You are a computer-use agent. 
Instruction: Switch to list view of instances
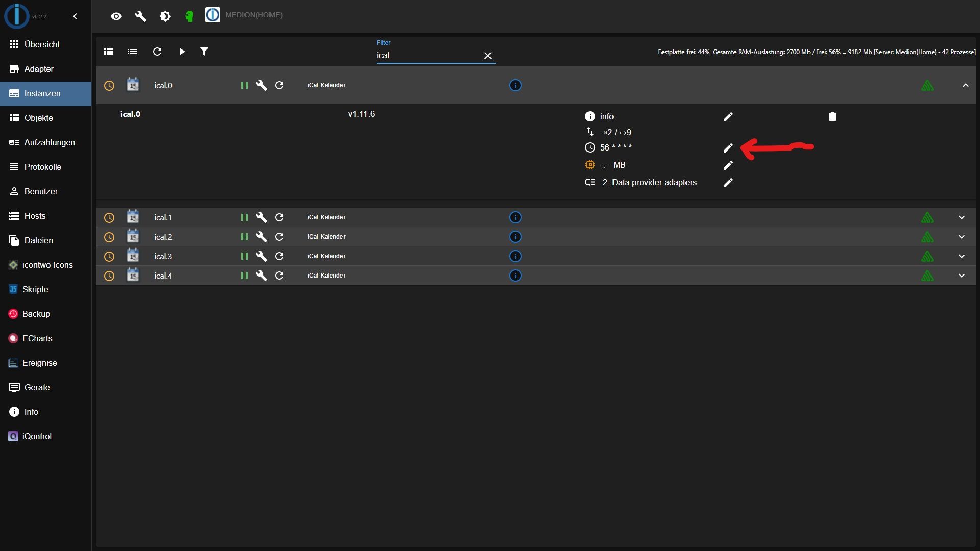click(x=133, y=52)
